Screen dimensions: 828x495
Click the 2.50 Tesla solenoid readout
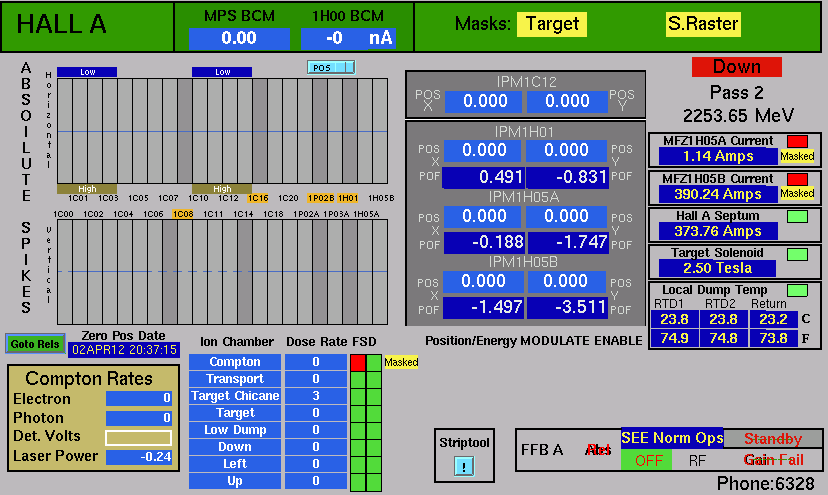717,268
